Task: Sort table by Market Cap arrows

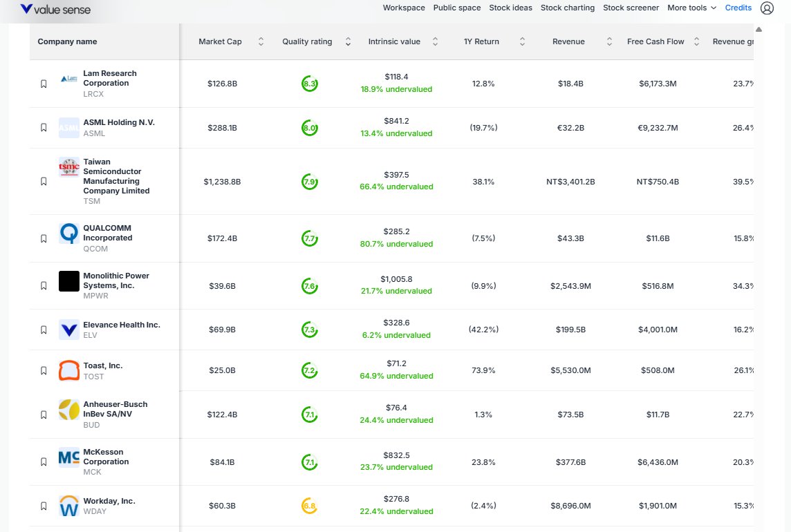Action: (261, 42)
